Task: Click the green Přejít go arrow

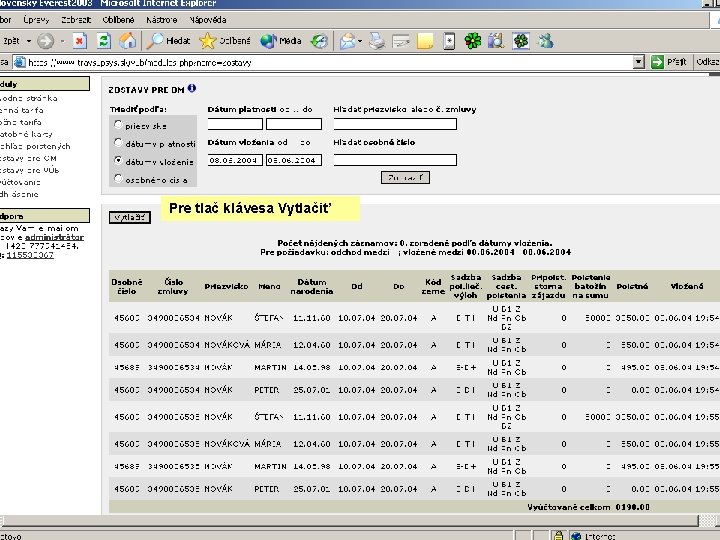Action: click(658, 62)
